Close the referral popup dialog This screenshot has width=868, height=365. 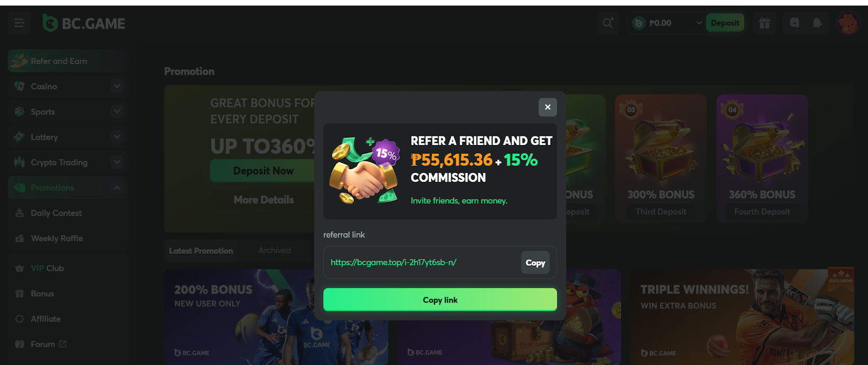(547, 107)
